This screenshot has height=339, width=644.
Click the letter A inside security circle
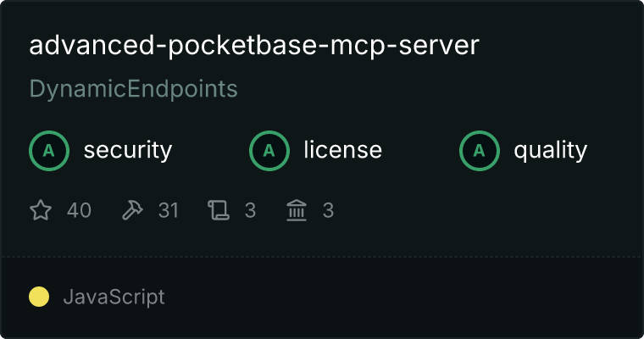pos(49,151)
